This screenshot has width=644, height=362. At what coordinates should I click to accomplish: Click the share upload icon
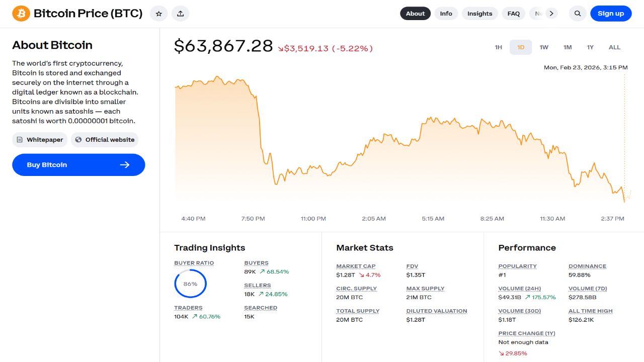180,14
